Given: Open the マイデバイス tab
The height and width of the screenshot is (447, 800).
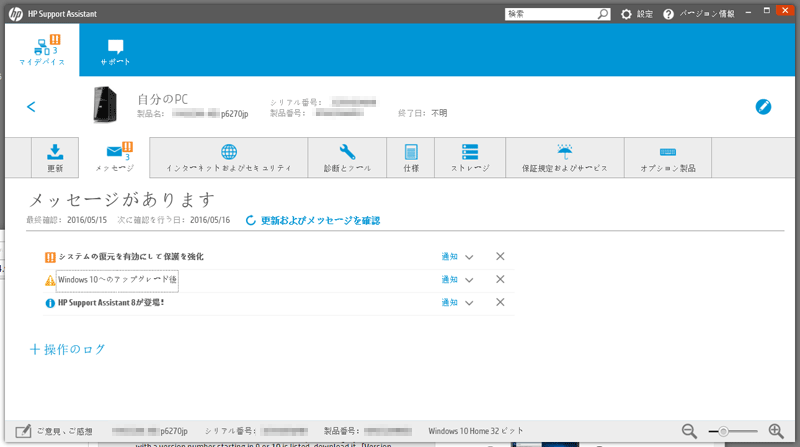Looking at the screenshot, I should (x=42, y=50).
